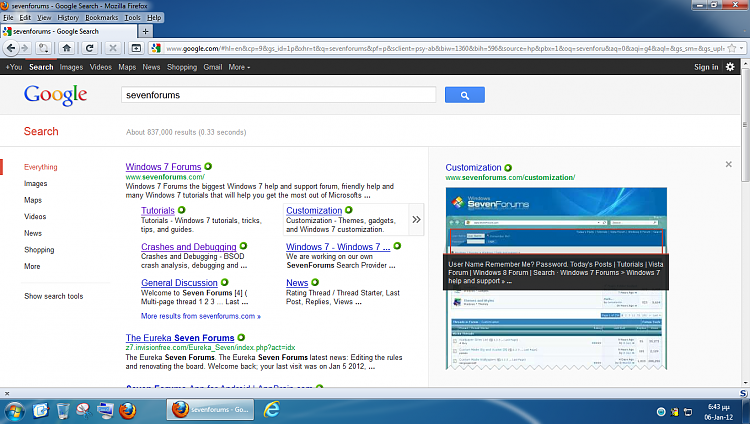Open the Help menu
The width and height of the screenshot is (750, 424).
coord(154,18)
